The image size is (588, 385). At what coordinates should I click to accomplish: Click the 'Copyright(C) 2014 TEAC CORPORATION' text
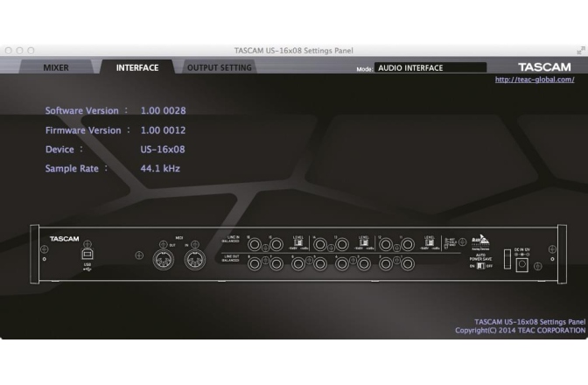pyautogui.click(x=520, y=330)
